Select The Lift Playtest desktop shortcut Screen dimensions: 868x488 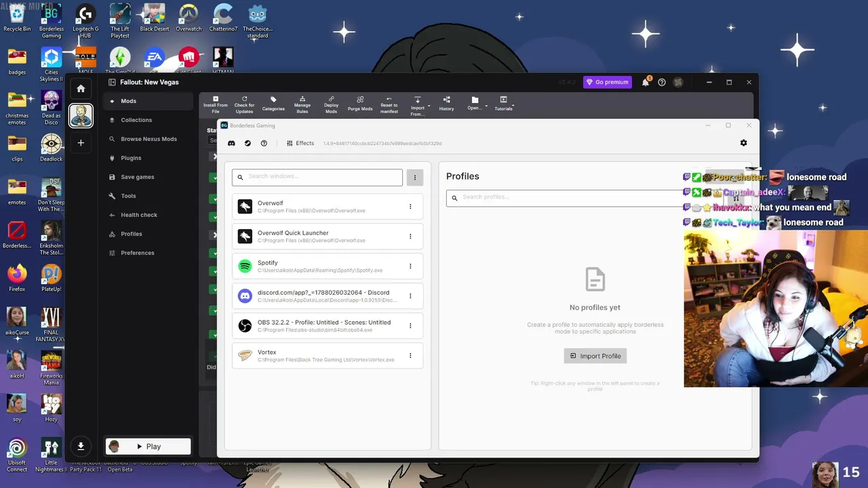click(x=120, y=21)
